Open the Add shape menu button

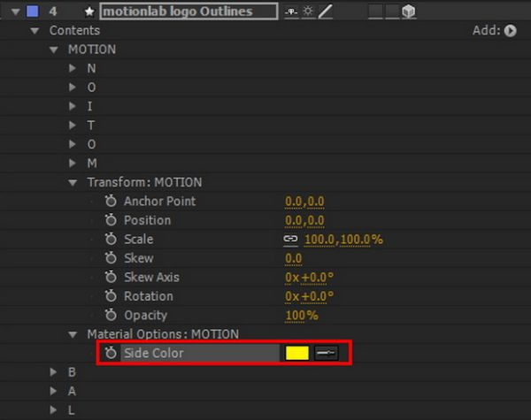tap(510, 31)
